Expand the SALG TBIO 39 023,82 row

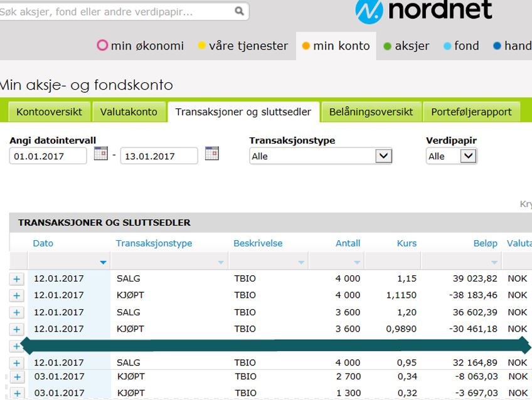(16, 279)
